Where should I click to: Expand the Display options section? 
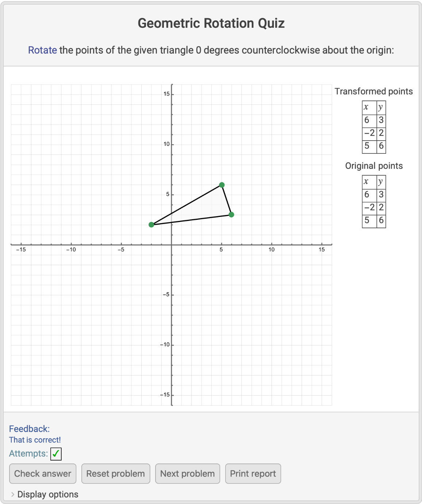(x=48, y=494)
